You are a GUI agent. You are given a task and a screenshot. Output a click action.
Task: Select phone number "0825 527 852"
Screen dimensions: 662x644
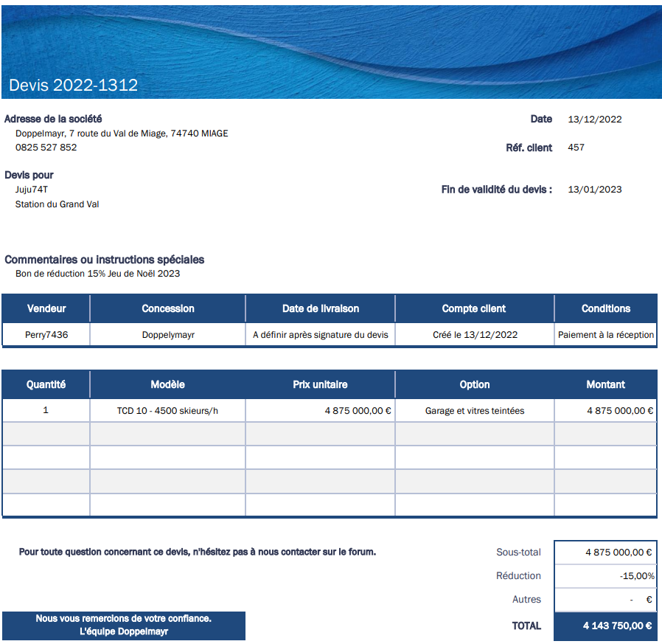click(46, 148)
